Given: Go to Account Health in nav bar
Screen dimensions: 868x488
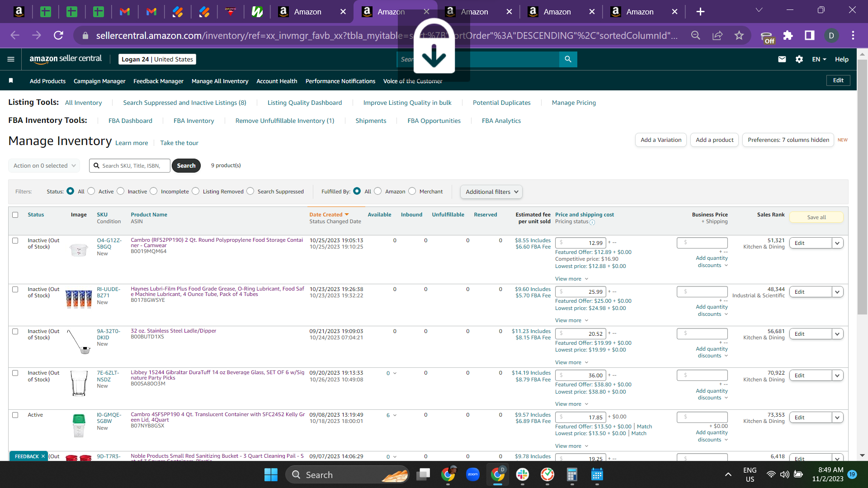Looking at the screenshot, I should click(x=277, y=81).
